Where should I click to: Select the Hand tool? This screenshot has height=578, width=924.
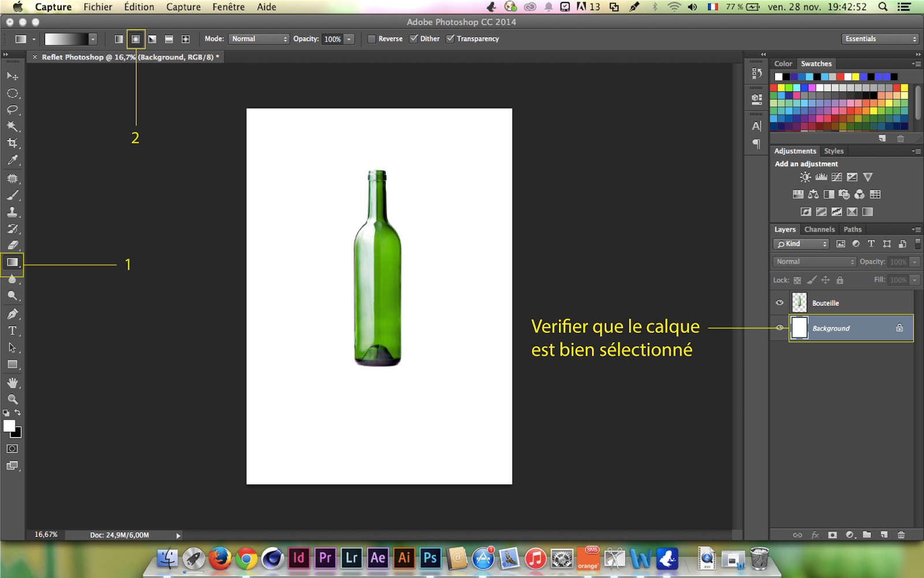click(12, 383)
